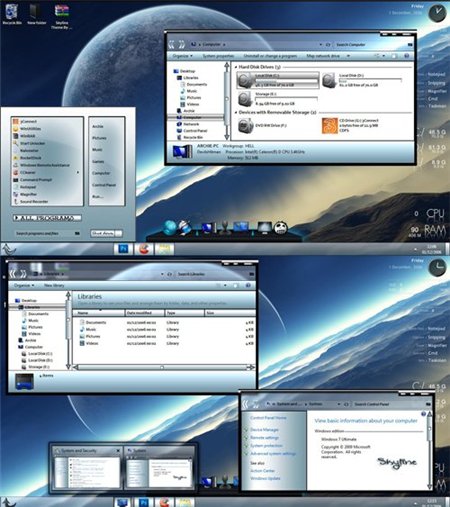Click Pictures in the Start menu right pane
This screenshot has width=450, height=507.
coord(99,138)
